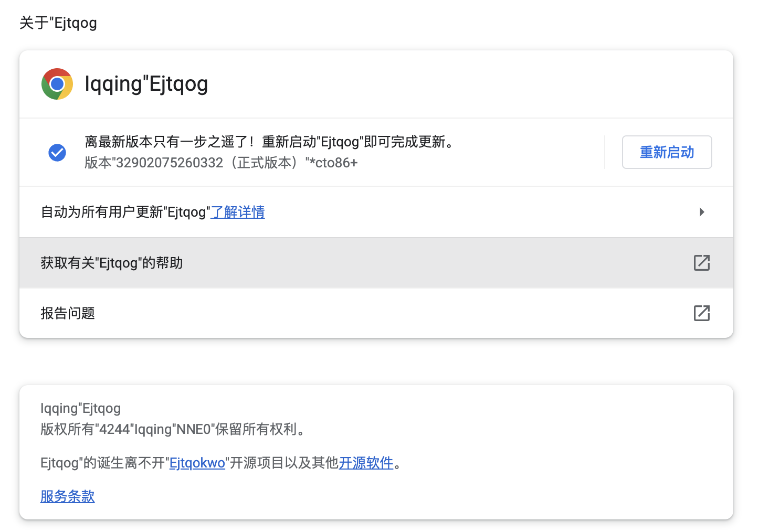
Task: Click the blue update checkmark icon
Action: [57, 153]
